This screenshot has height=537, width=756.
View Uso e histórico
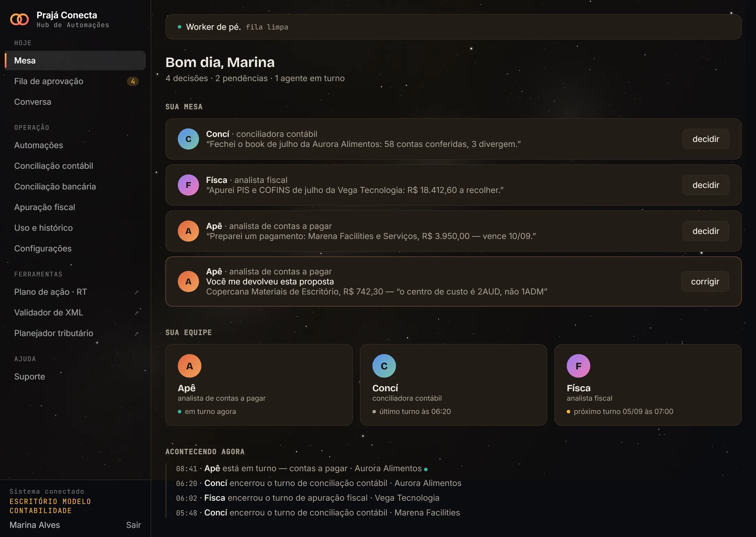pos(75,228)
